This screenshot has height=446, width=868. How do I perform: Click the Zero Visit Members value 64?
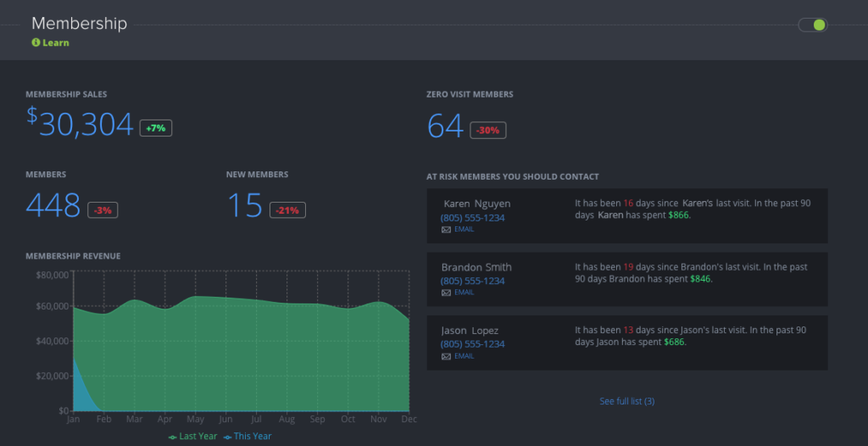(445, 125)
